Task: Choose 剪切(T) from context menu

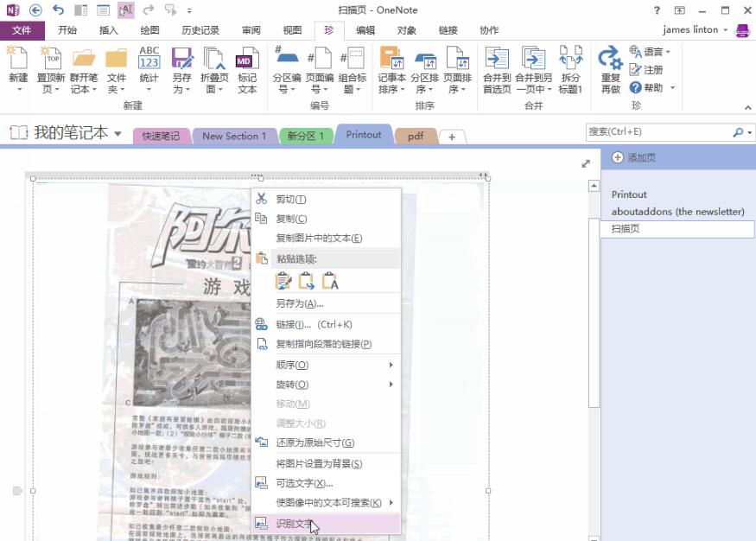Action: (x=327, y=199)
